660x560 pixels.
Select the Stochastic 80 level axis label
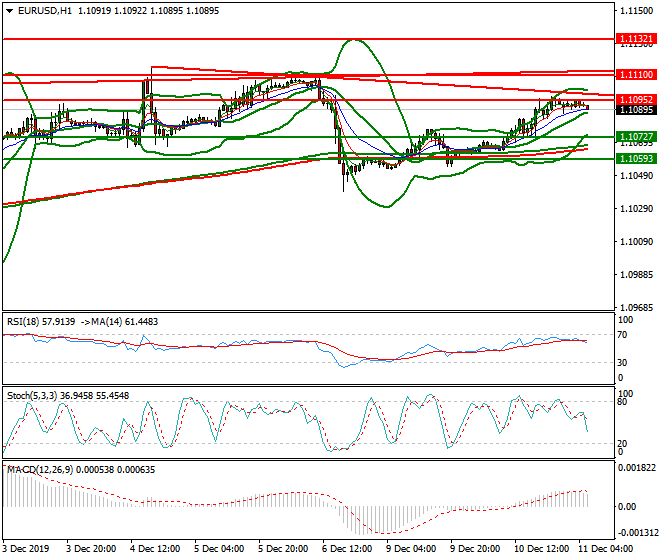coord(623,402)
